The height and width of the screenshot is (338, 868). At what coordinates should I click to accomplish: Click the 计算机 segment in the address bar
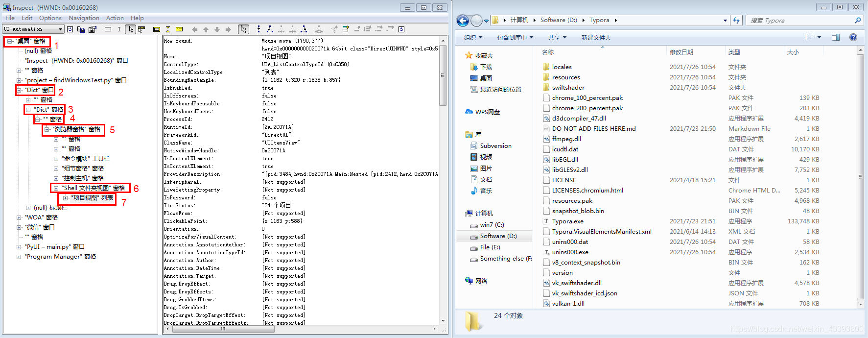(519, 20)
